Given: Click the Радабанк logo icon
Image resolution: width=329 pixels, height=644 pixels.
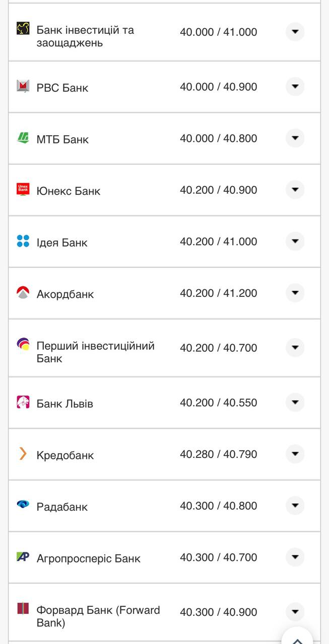Looking at the screenshot, I should [x=23, y=505].
